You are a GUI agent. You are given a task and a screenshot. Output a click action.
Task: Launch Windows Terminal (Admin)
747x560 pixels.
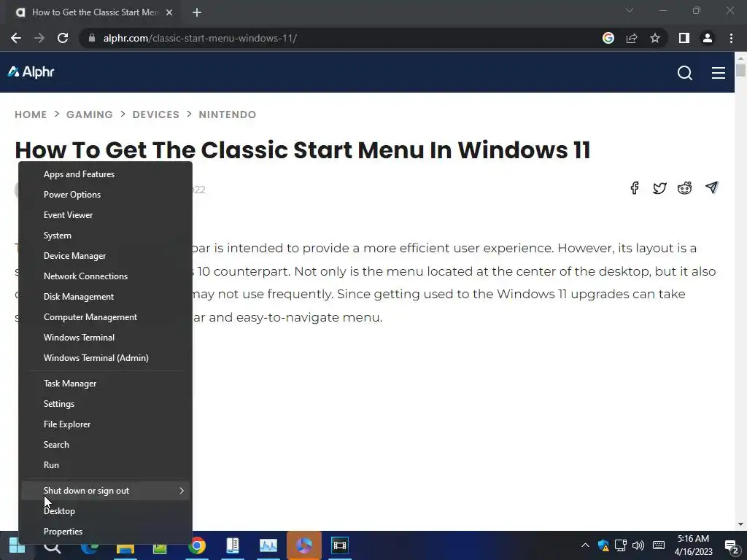click(x=105, y=358)
